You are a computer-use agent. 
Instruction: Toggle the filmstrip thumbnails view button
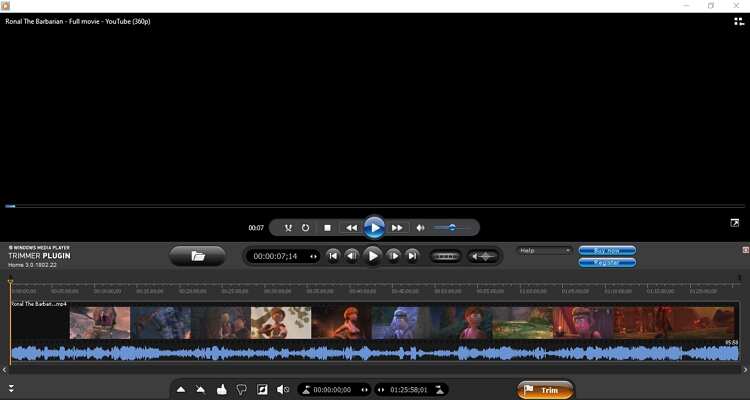(445, 256)
